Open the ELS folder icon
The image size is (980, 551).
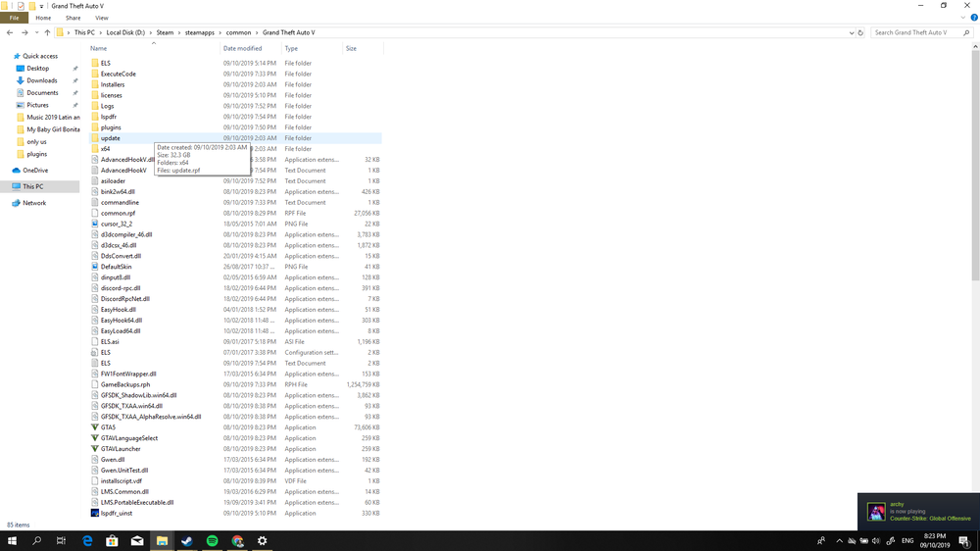pos(95,63)
